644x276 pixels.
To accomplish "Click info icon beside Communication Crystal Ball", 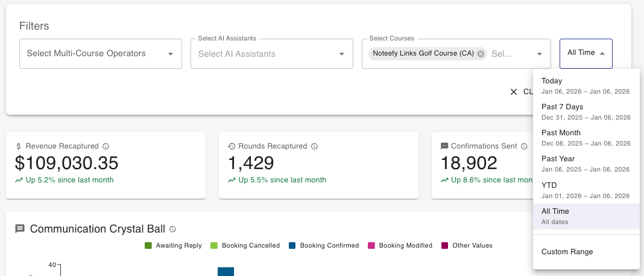I will [x=172, y=229].
